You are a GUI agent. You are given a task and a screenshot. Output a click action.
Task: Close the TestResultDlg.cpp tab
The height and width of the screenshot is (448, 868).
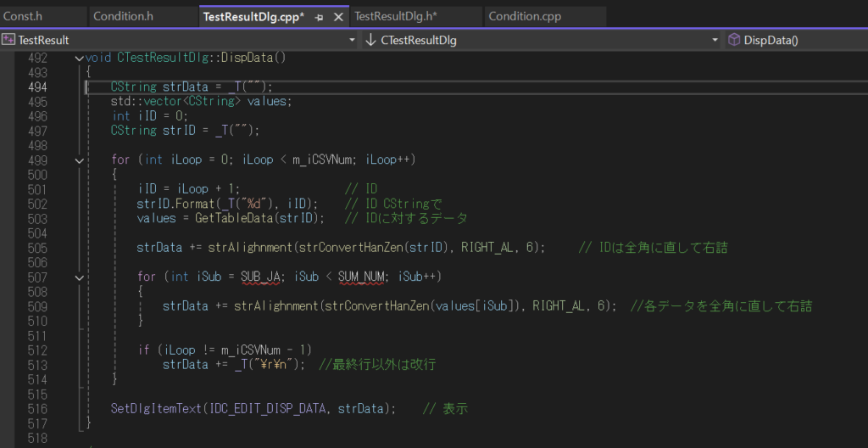tap(338, 17)
